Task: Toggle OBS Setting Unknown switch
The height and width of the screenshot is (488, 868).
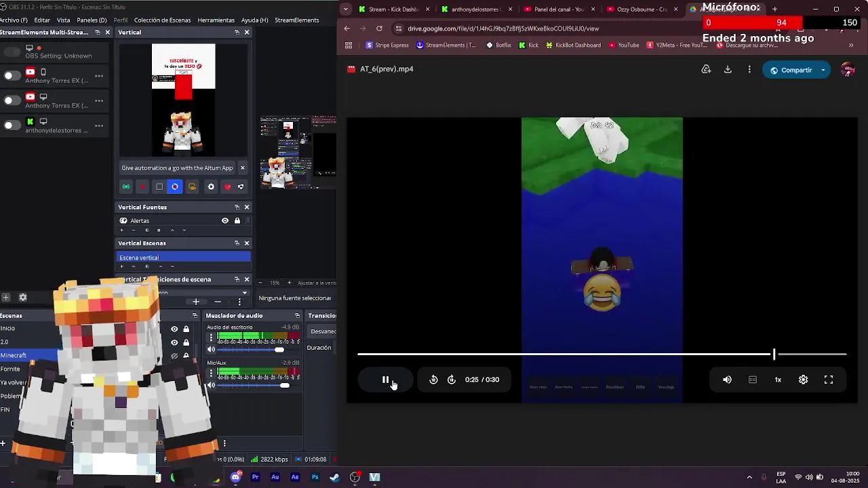Action: (12, 52)
